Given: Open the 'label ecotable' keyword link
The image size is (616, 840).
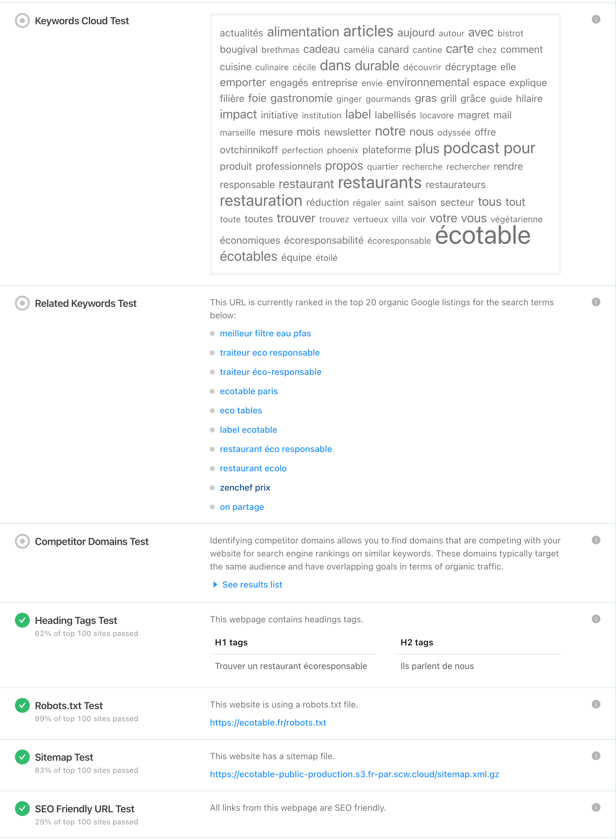Looking at the screenshot, I should [x=248, y=430].
